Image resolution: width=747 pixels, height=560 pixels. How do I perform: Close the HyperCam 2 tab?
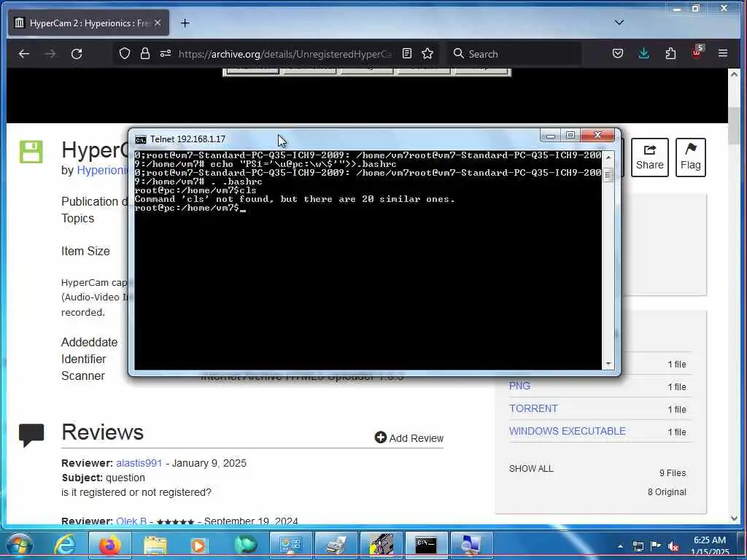click(158, 23)
